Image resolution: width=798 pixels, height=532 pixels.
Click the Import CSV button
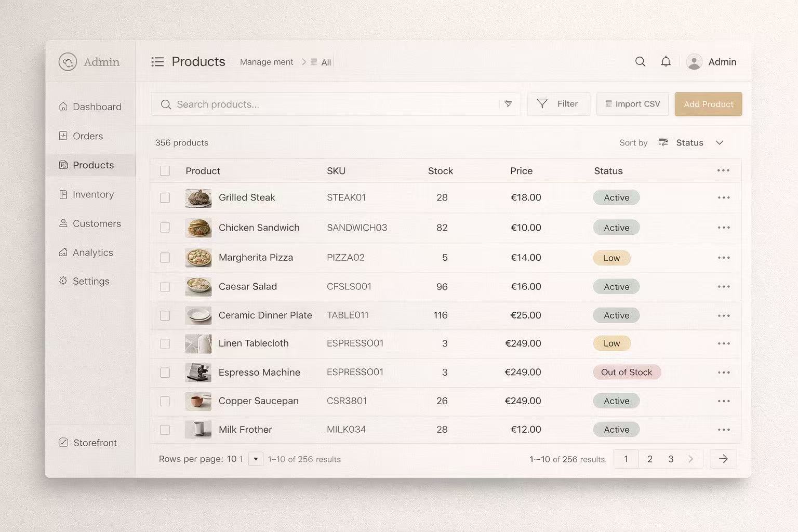tap(632, 104)
